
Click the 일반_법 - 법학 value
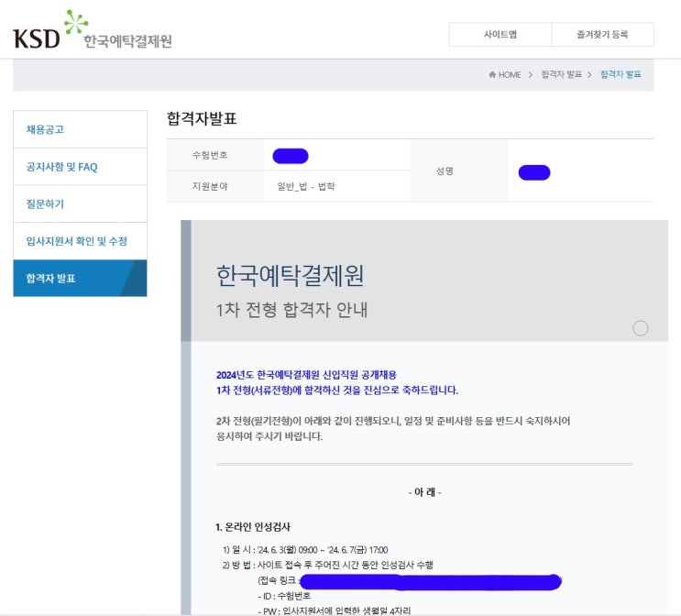pos(306,186)
